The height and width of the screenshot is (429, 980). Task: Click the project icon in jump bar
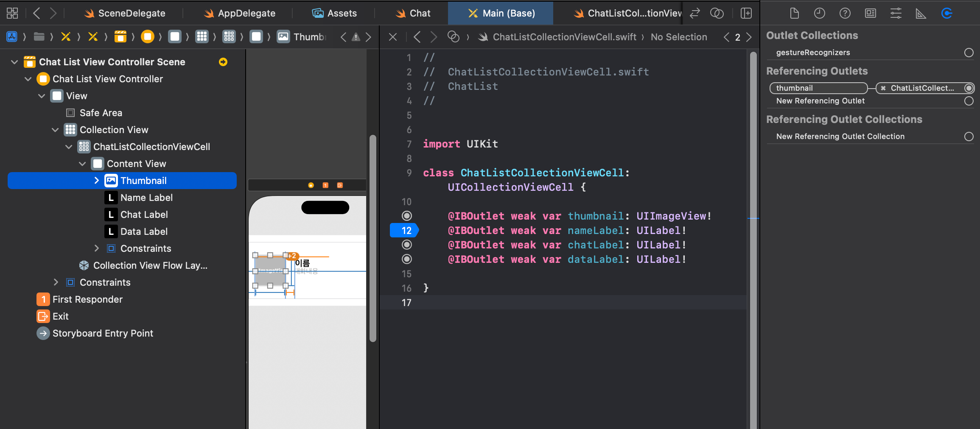[x=12, y=37]
